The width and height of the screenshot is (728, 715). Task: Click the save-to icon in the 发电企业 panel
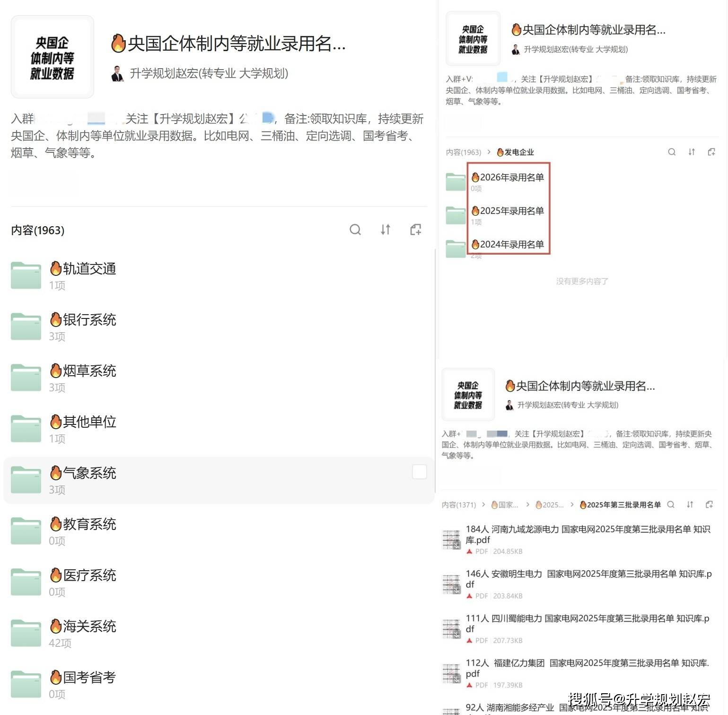[x=711, y=152]
